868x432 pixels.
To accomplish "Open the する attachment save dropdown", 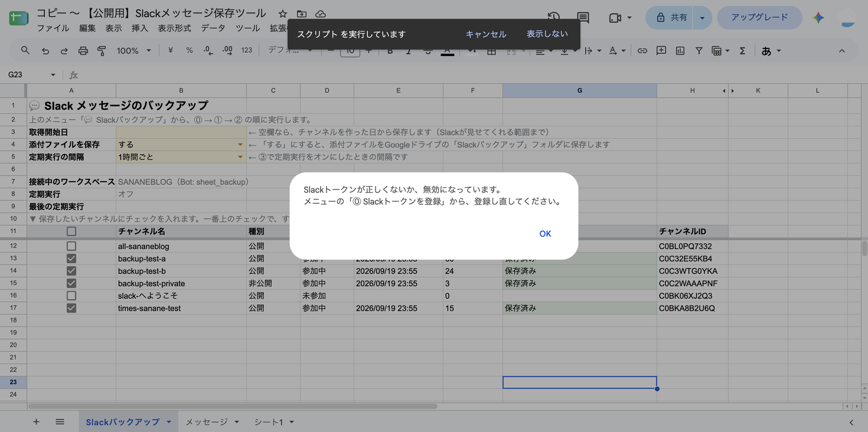I will point(240,145).
